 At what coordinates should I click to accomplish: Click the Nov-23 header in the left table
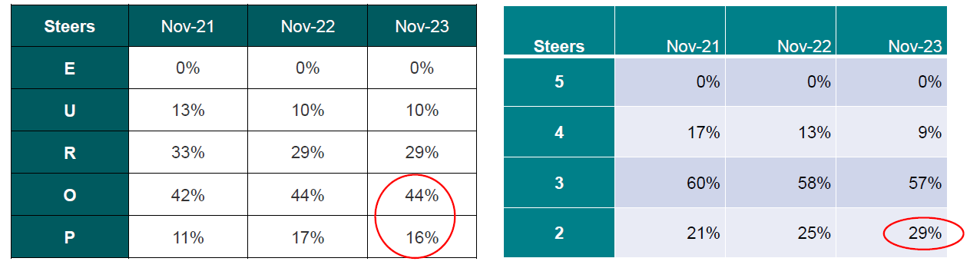coord(422,27)
